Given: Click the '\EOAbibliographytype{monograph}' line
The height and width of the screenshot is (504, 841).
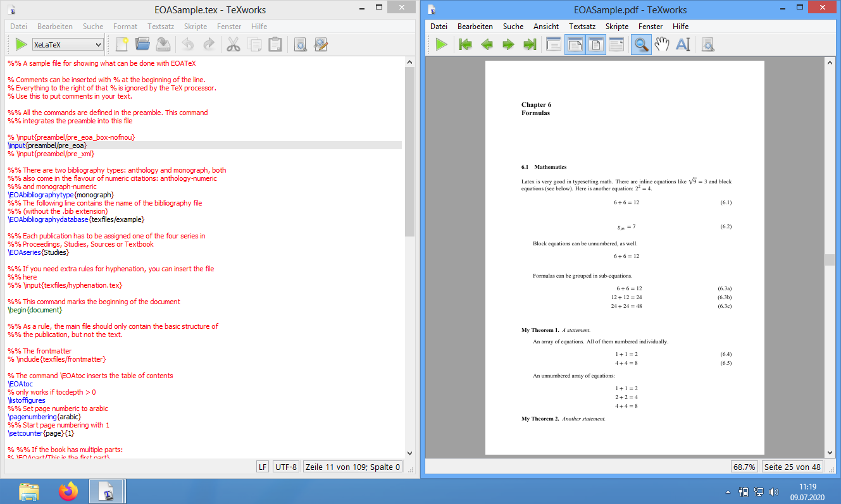Looking at the screenshot, I should point(61,195).
